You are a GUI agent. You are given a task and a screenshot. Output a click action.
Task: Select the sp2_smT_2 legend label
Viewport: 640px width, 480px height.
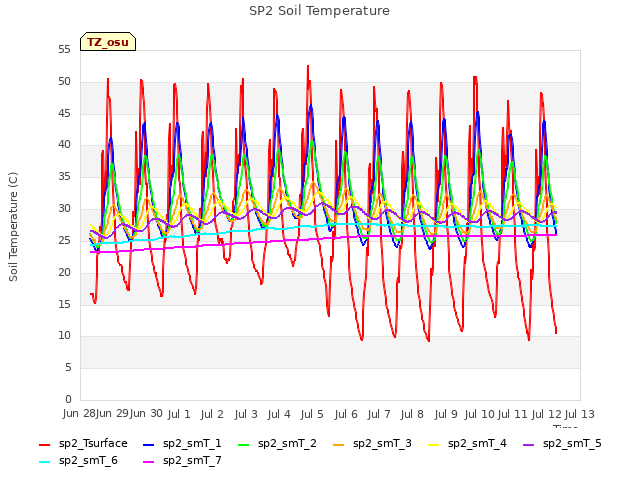point(287,444)
